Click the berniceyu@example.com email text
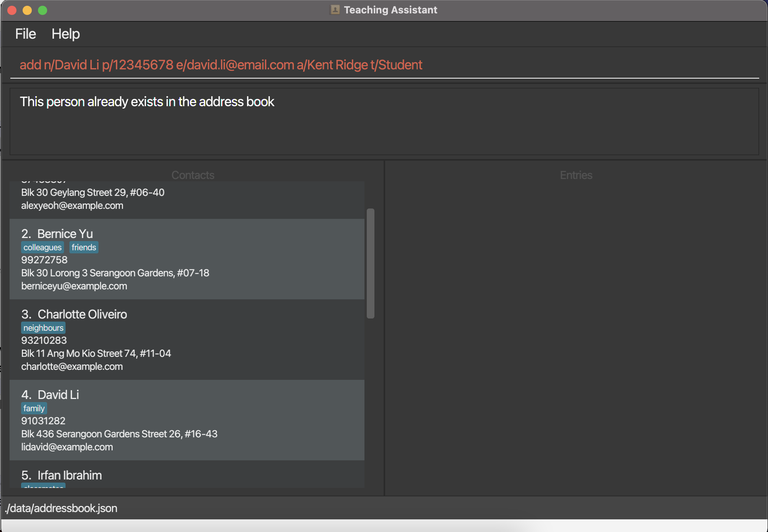 (x=74, y=286)
